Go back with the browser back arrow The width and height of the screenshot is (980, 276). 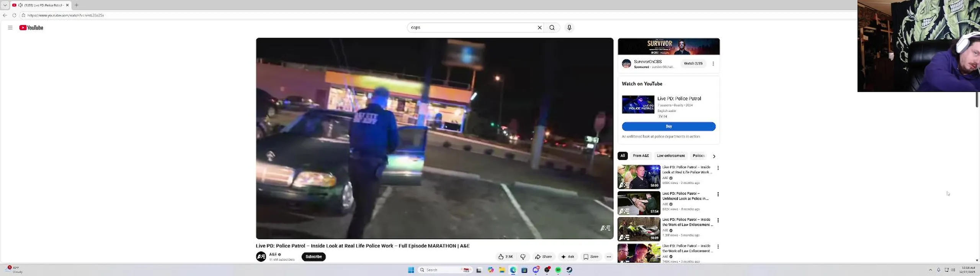tap(5, 15)
